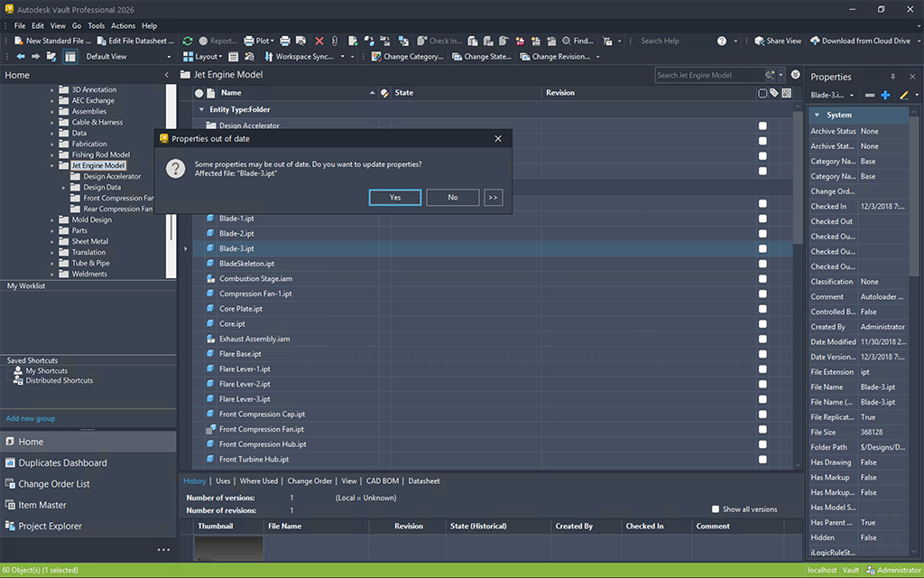The image size is (924, 578).
Task: Click the red X delete icon
Action: point(319,41)
